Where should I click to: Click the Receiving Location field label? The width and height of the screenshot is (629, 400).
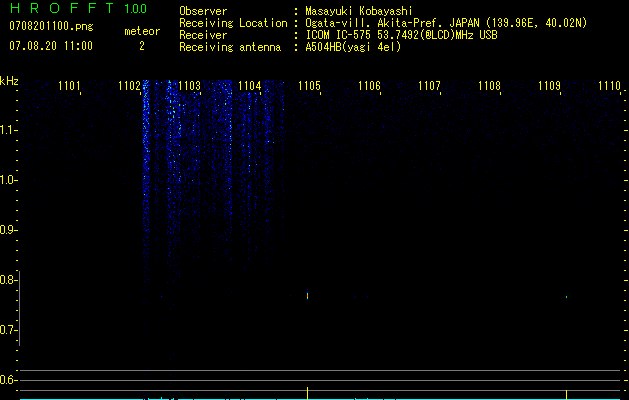(x=233, y=23)
